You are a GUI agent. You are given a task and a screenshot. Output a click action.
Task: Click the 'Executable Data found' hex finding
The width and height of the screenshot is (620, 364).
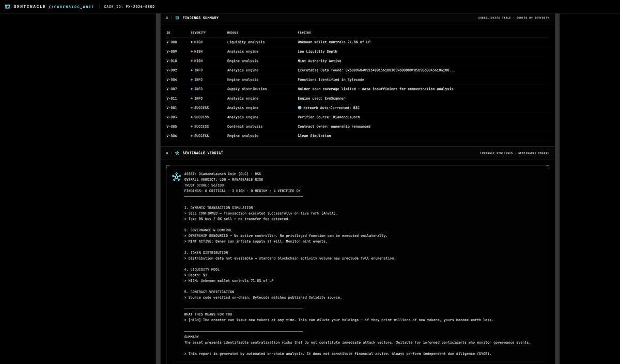click(x=376, y=70)
